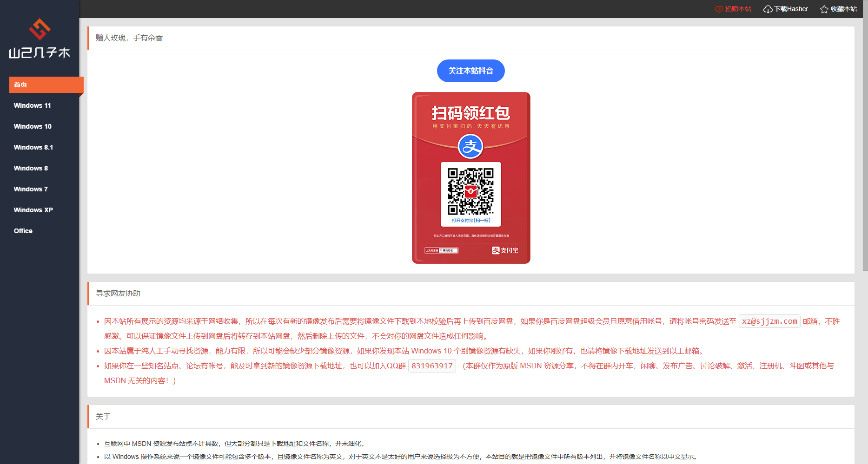This screenshot has height=464, width=868.
Task: Click the heart icon beside 捐赠本站
Action: tap(719, 9)
